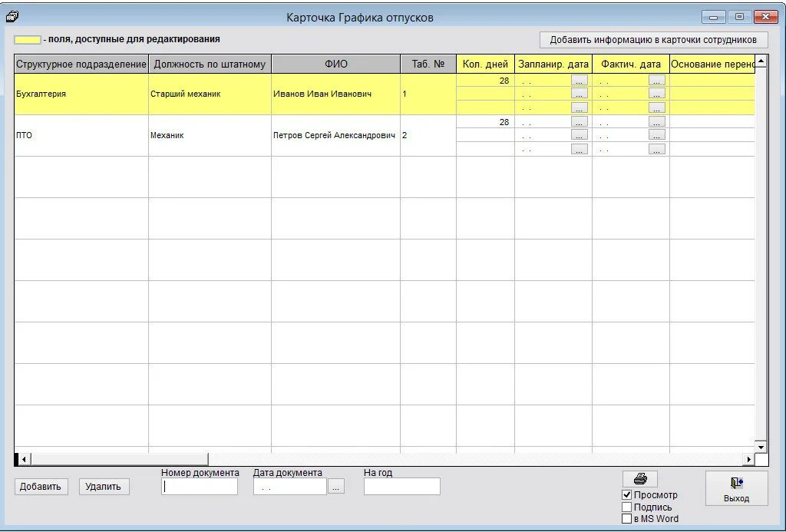Click the ФИО column header
Viewport: 786px width, 532px height.
(x=336, y=64)
